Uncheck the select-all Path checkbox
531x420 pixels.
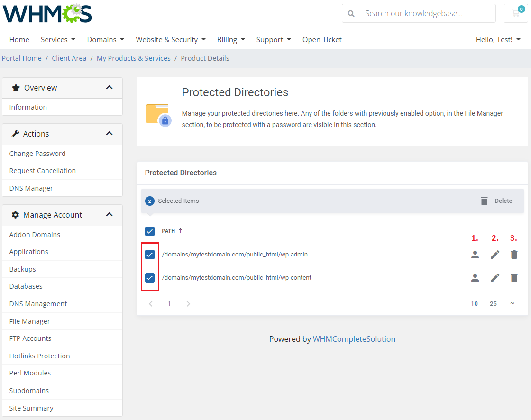click(150, 231)
